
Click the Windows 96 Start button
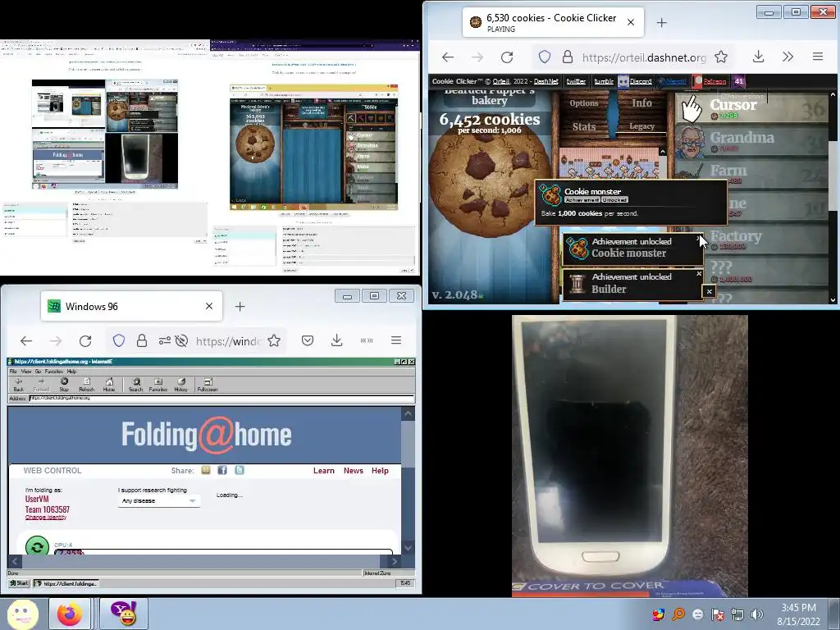19,583
